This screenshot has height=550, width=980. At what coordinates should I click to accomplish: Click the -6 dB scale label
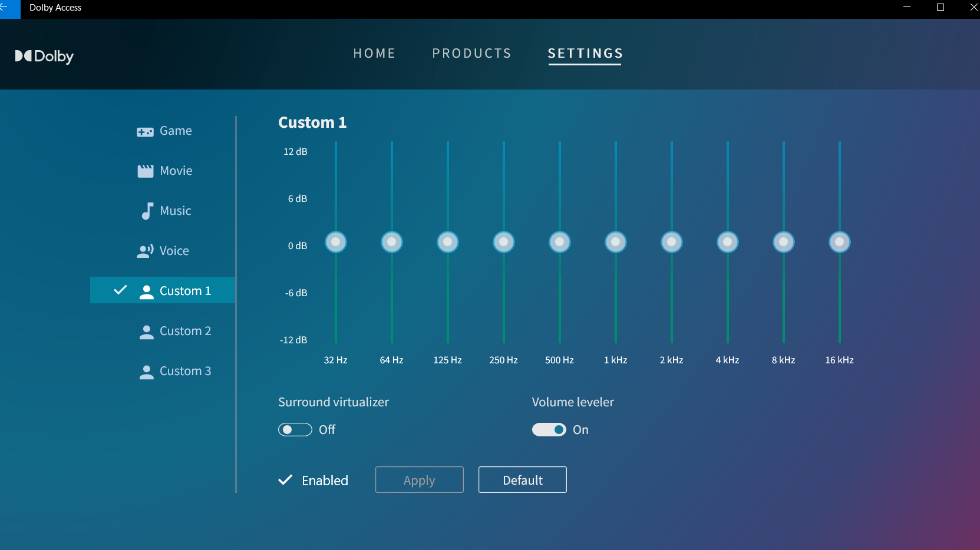pos(296,293)
